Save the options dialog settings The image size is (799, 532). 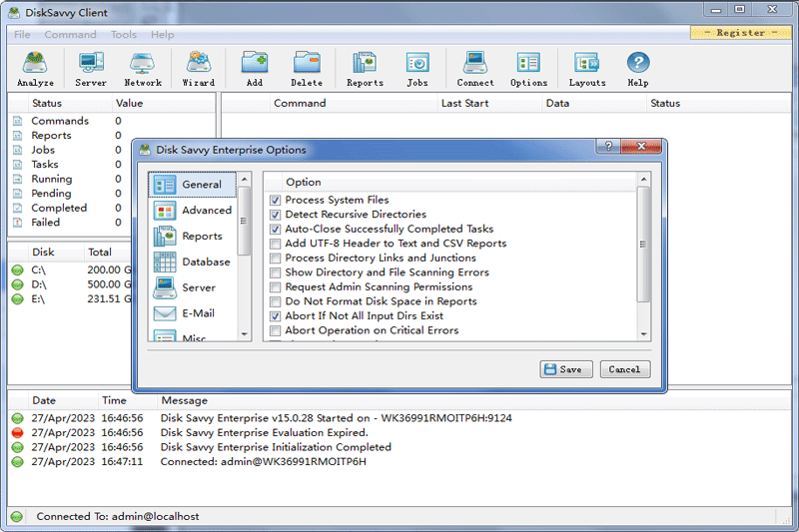pos(566,369)
